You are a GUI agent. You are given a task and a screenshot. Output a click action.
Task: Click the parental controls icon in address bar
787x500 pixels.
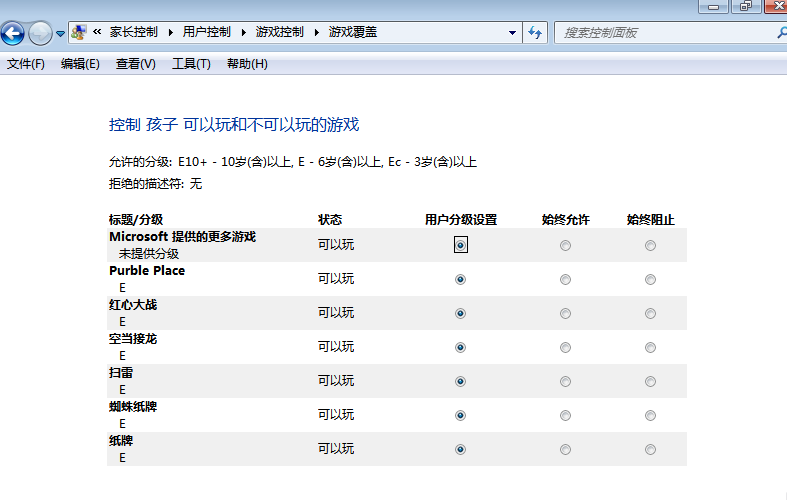point(78,33)
